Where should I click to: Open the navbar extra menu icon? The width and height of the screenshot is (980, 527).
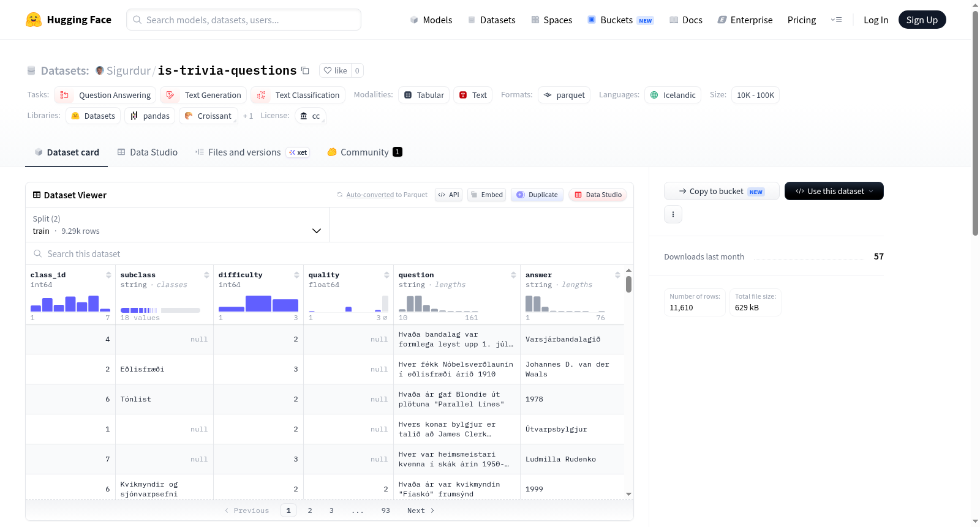tap(836, 20)
